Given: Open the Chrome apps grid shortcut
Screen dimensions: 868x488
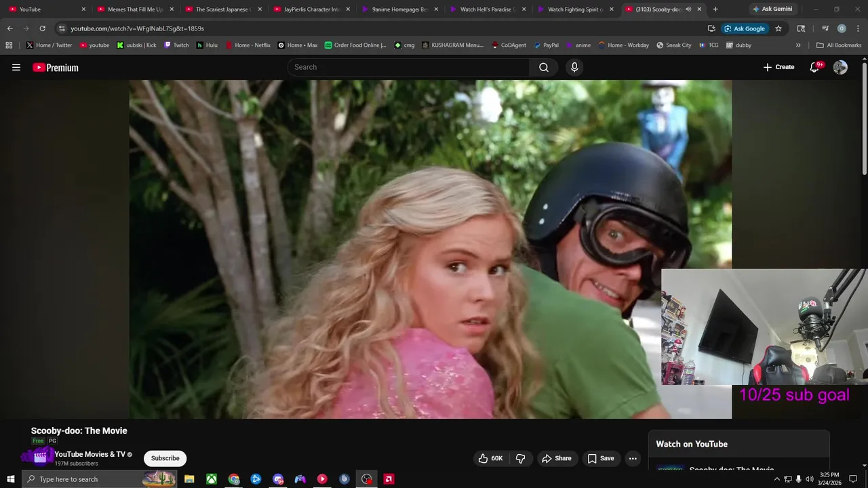Looking at the screenshot, I should pyautogui.click(x=9, y=45).
